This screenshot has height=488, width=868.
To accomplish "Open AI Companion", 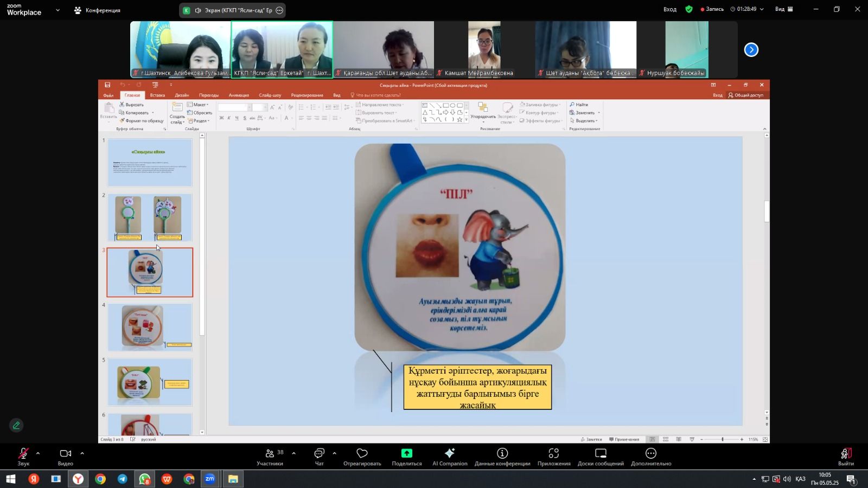I will [x=450, y=454].
